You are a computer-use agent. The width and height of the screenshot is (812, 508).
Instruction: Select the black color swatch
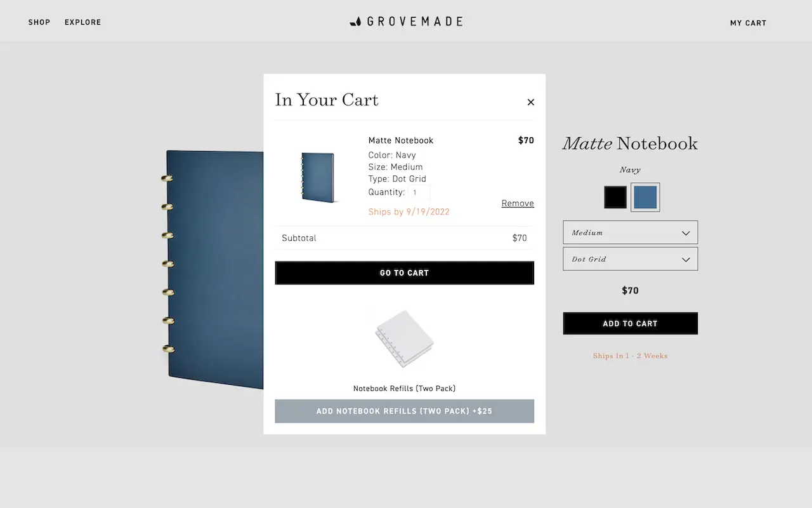click(615, 197)
